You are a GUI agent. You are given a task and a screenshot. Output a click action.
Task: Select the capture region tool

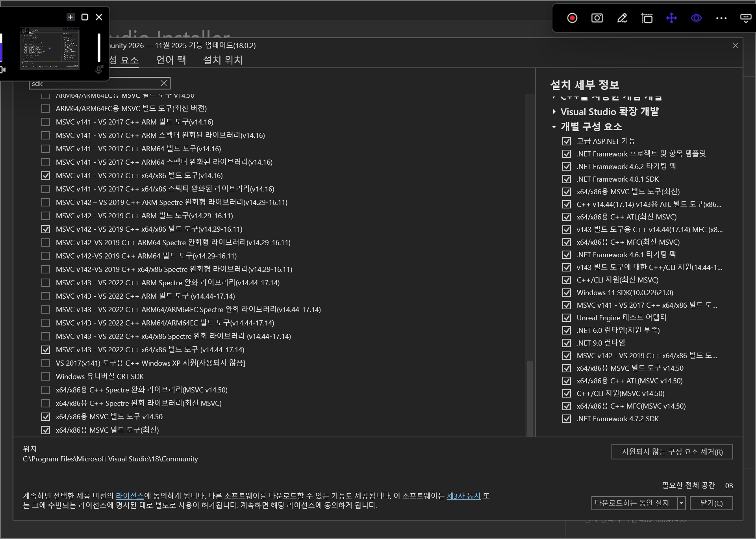coord(647,18)
